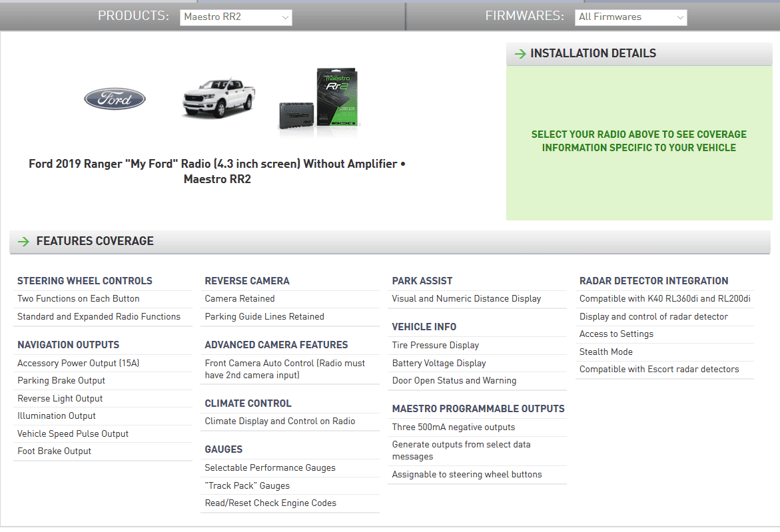This screenshot has width=780, height=532.
Task: Click the Park Assist heading
Action: pos(422,281)
